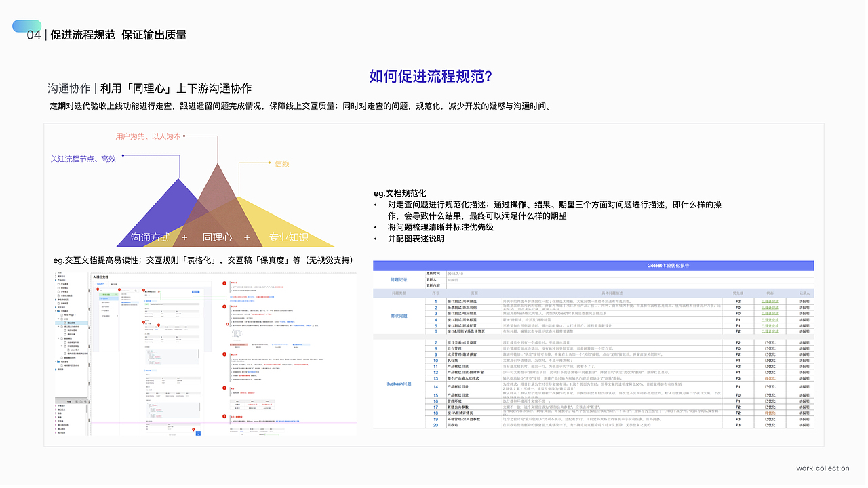This screenshot has height=488, width=868.
Task: Expand the 入口 node in the page tree
Action: (60, 319)
